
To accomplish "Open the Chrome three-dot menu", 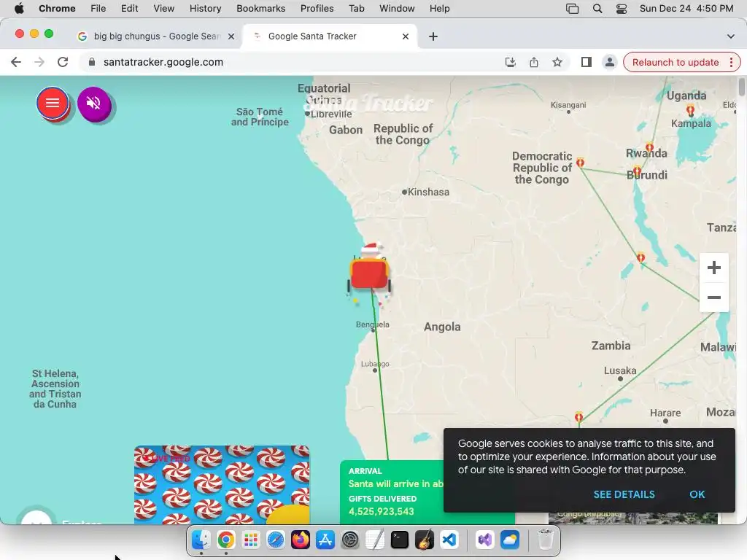I will coord(731,63).
